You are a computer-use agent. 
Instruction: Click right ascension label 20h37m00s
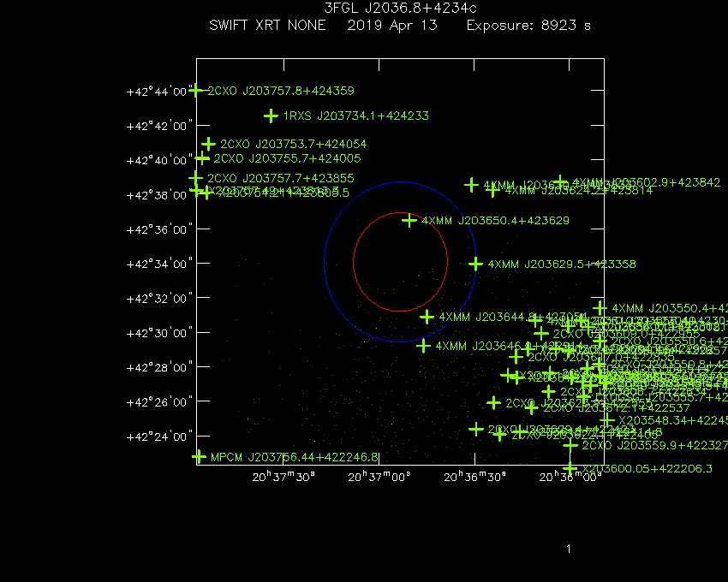point(379,477)
